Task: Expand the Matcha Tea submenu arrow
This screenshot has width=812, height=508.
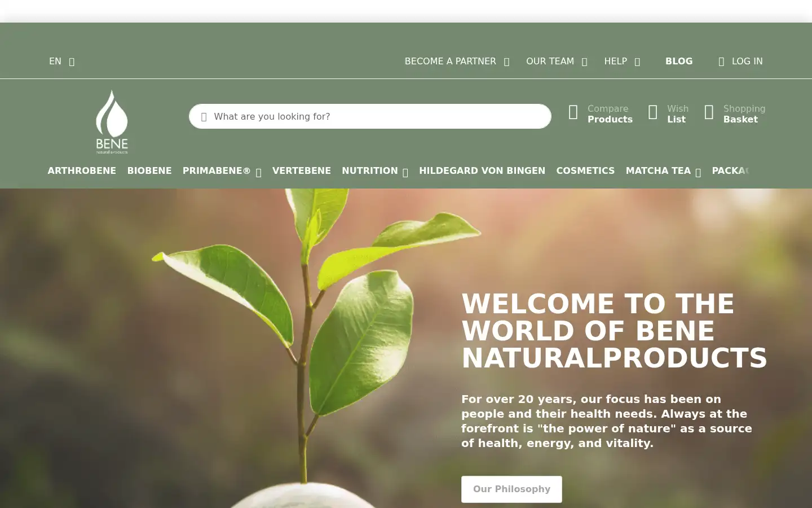Action: [698, 173]
